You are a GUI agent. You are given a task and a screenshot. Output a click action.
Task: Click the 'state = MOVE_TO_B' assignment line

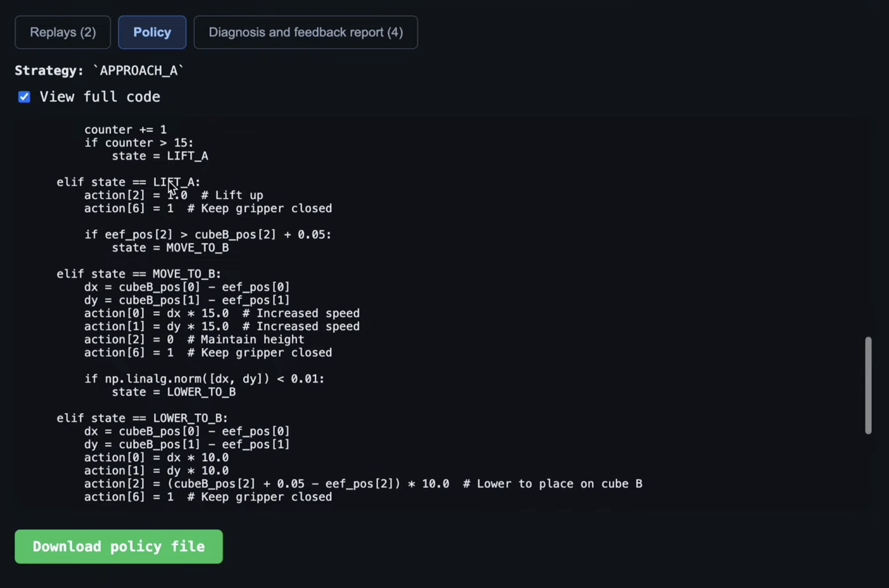(x=170, y=248)
